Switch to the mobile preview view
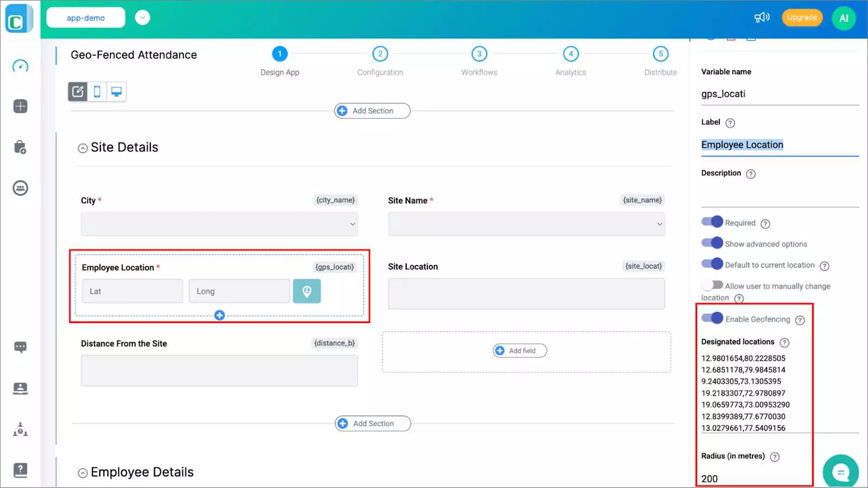This screenshot has height=488, width=868. (x=97, y=91)
